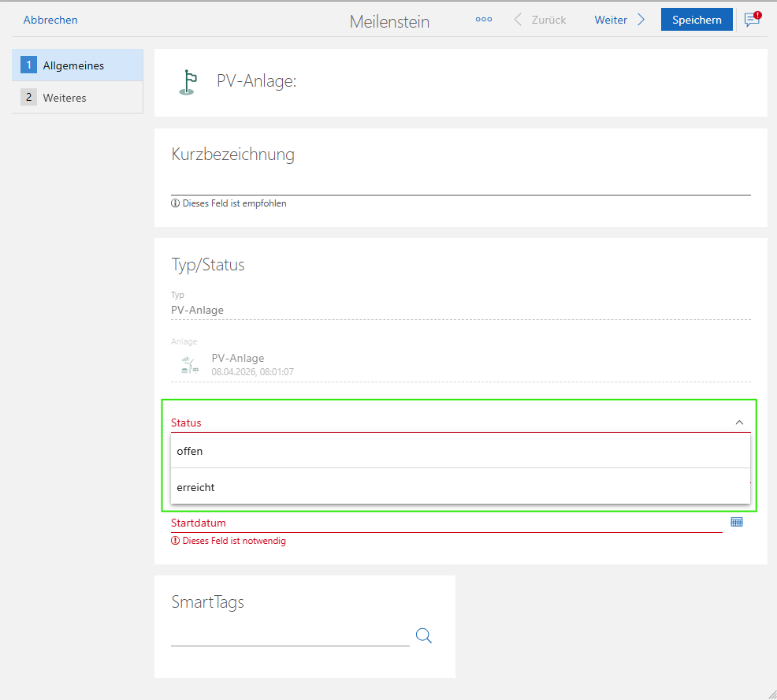
Task: Open the Startdatum calendar picker
Action: click(737, 522)
